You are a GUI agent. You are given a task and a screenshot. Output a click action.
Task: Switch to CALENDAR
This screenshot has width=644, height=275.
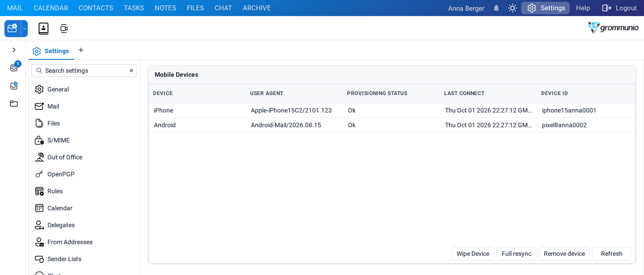[x=51, y=8]
